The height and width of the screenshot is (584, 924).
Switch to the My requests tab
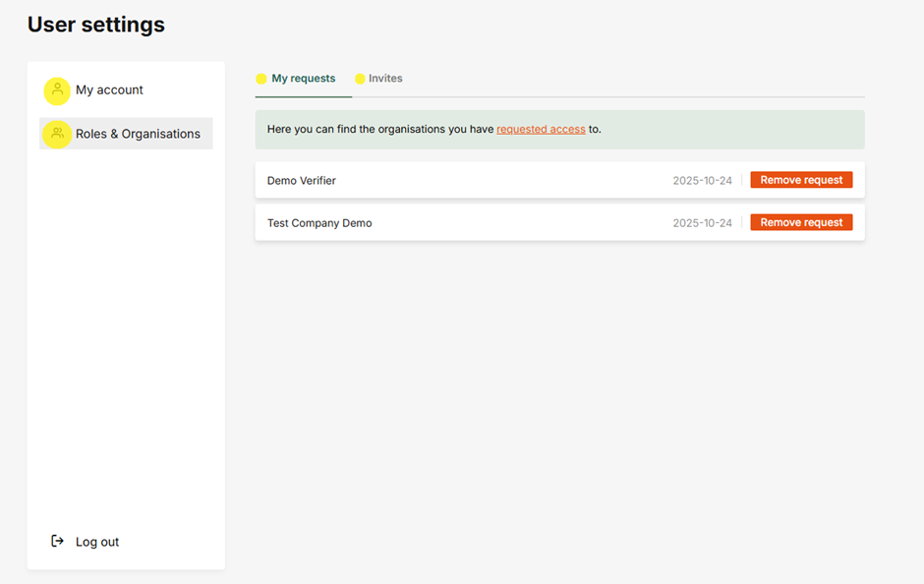303,79
